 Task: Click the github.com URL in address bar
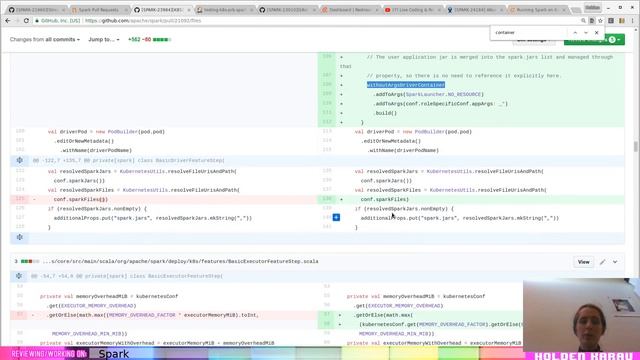point(143,20)
